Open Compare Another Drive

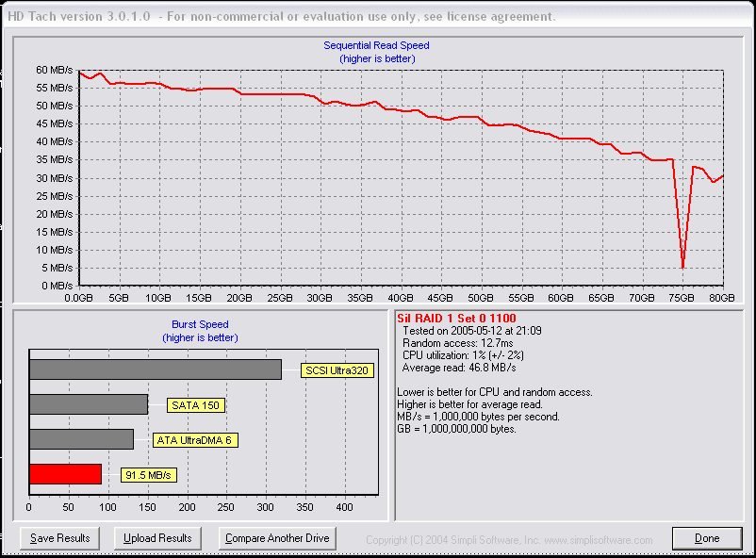(x=278, y=538)
